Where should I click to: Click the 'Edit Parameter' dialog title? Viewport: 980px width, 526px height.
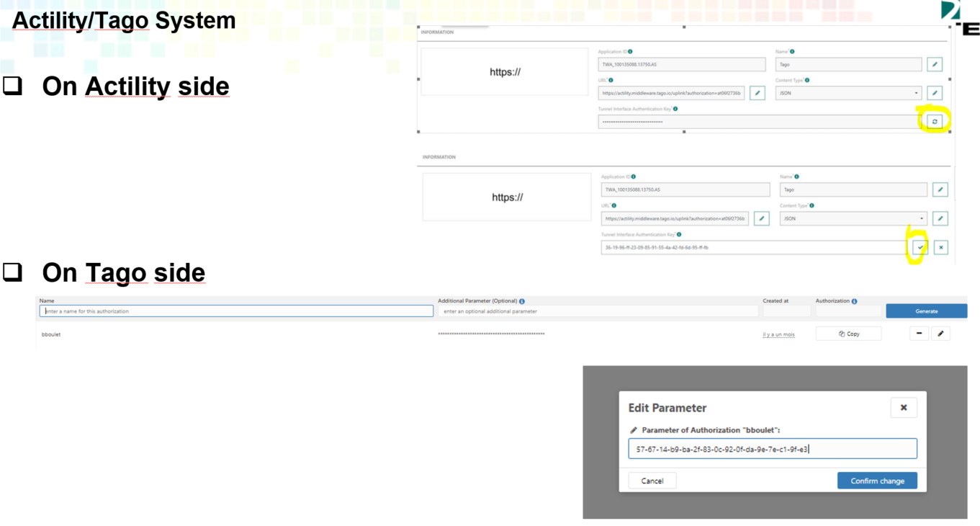[x=667, y=408]
